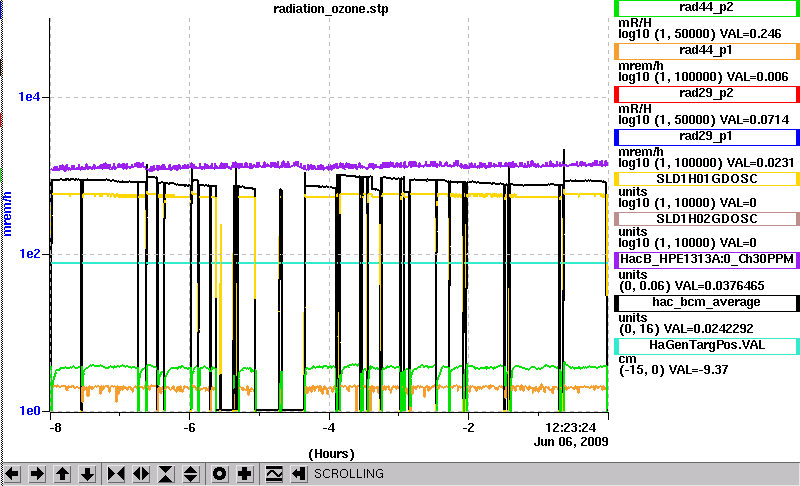Click the VAL=0.006 reading under rad44_p1
This screenshot has width=800, height=486.
(758, 77)
